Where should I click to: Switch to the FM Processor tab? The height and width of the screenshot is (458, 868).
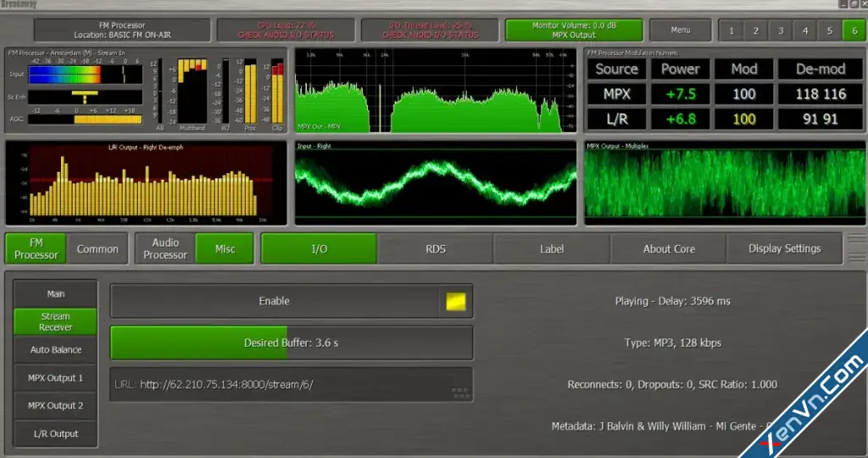pos(36,249)
